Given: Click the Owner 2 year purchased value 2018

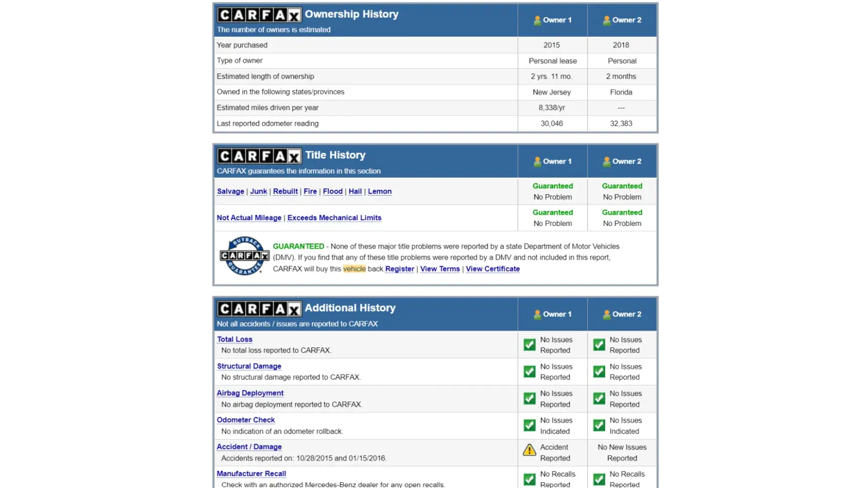Looking at the screenshot, I should click(621, 45).
